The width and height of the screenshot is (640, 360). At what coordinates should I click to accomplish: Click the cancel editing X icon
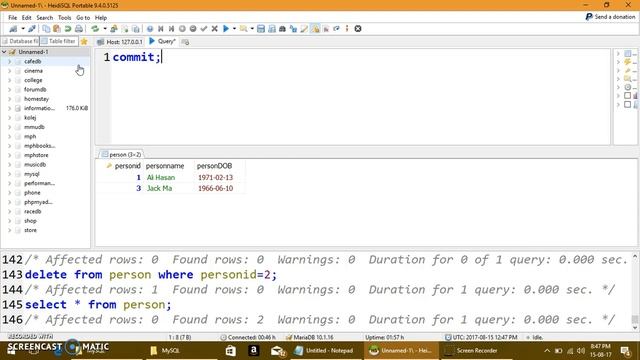(x=214, y=29)
